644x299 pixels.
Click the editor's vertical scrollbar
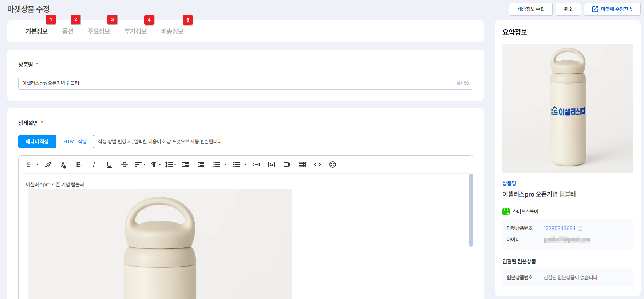tap(471, 210)
